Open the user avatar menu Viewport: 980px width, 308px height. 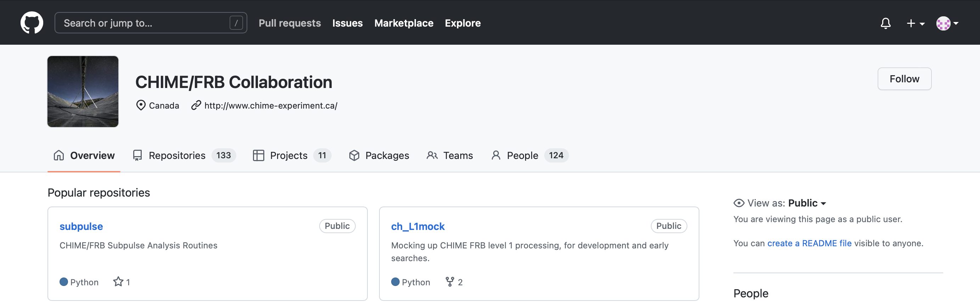947,23
